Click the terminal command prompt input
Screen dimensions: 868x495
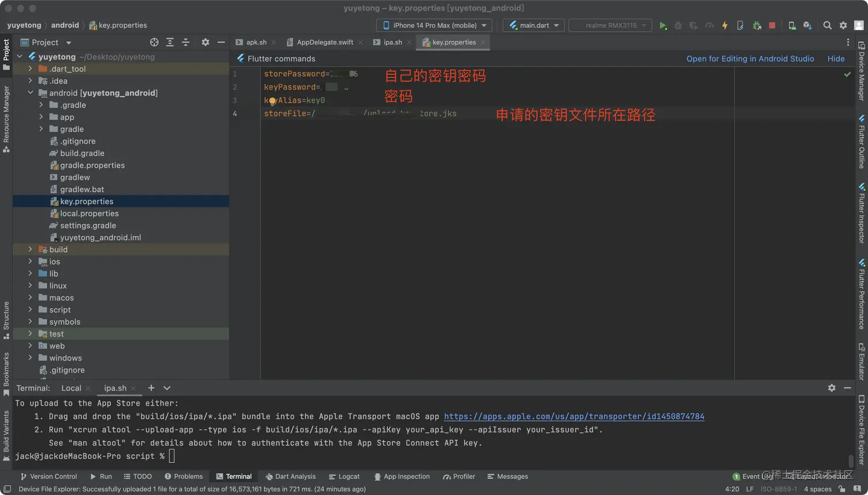(172, 456)
